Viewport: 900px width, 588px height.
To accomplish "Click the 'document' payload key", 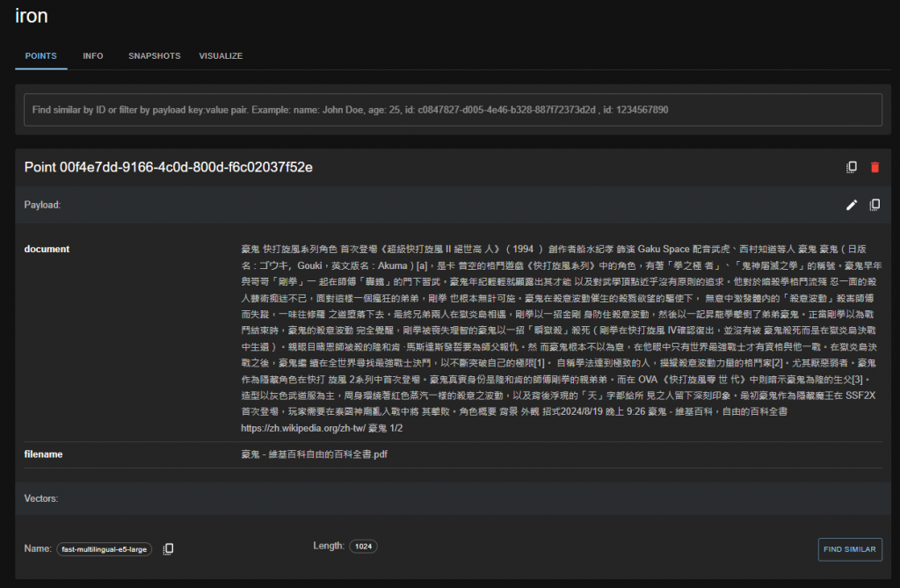I will point(47,250).
